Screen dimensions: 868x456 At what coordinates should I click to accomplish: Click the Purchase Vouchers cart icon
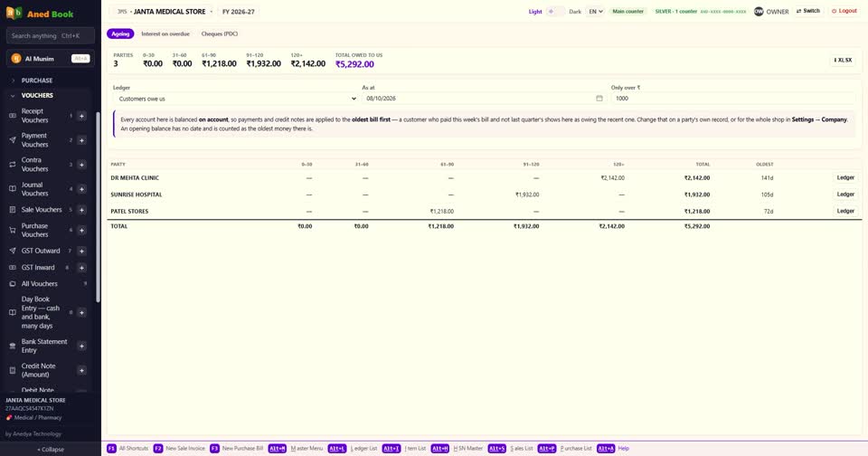pos(13,230)
